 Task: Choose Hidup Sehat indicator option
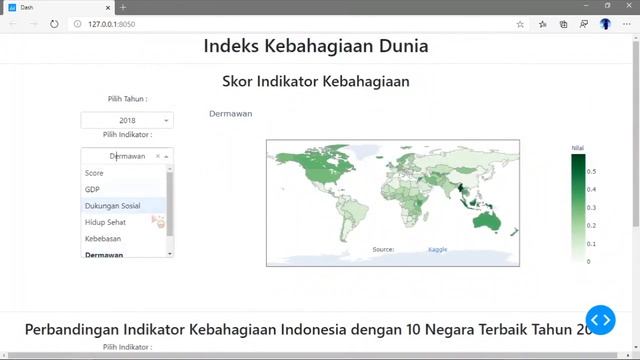click(124, 222)
